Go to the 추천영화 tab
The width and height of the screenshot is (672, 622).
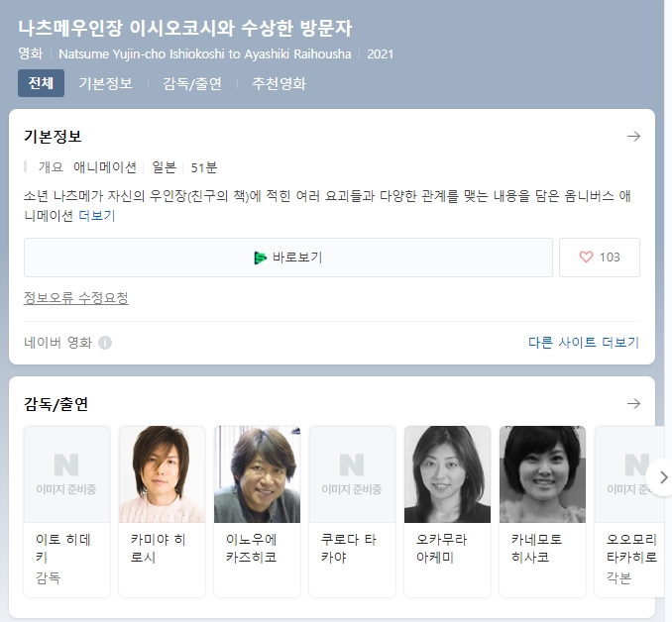click(x=279, y=83)
